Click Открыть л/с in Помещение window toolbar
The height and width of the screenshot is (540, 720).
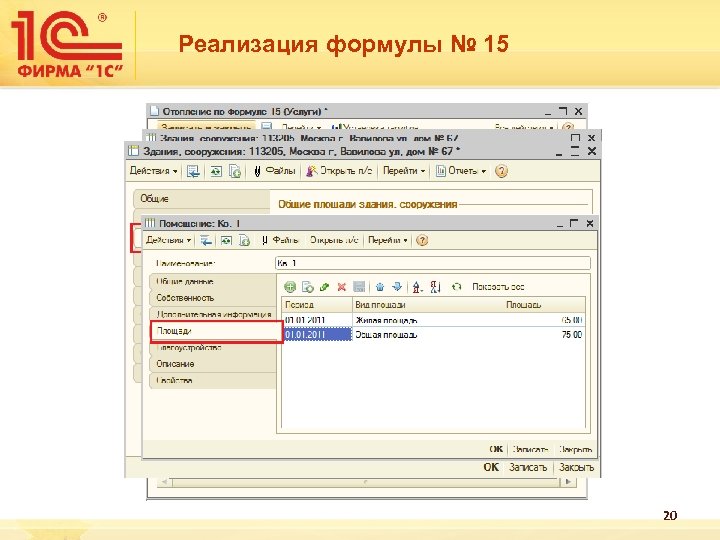(x=334, y=240)
